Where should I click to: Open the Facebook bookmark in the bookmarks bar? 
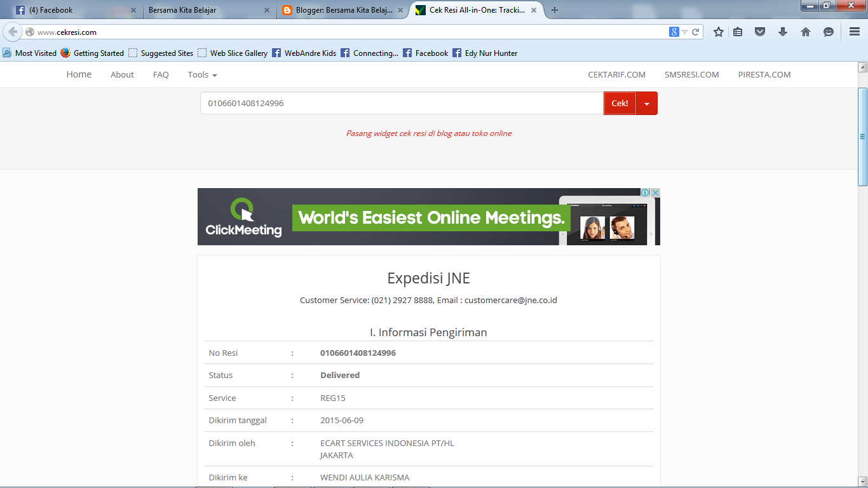pyautogui.click(x=426, y=53)
